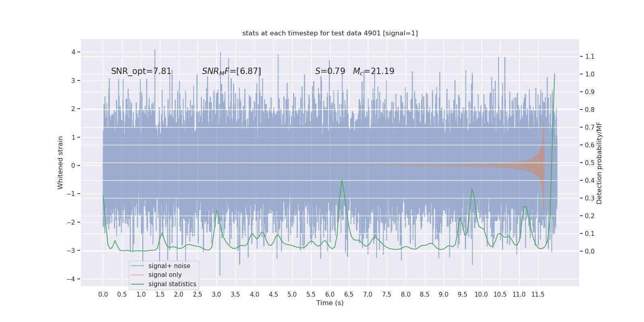Click the 'signal+ noise' legend entry

coord(169,266)
